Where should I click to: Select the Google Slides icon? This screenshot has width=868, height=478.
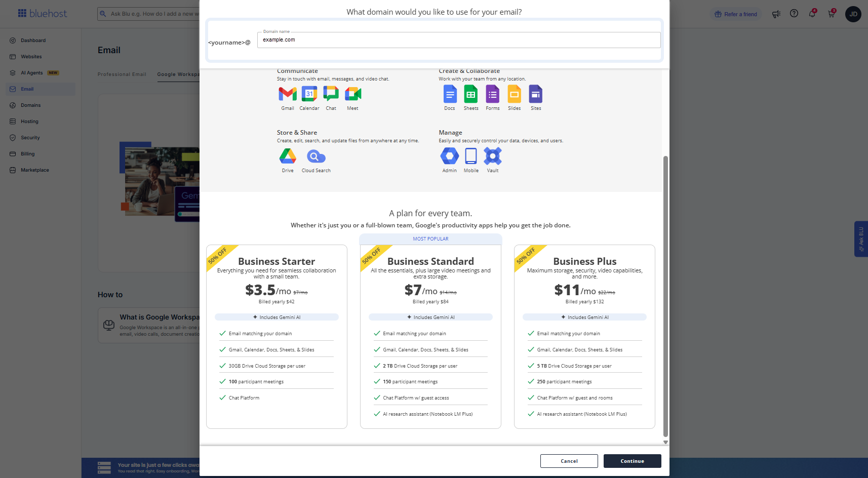(515, 94)
